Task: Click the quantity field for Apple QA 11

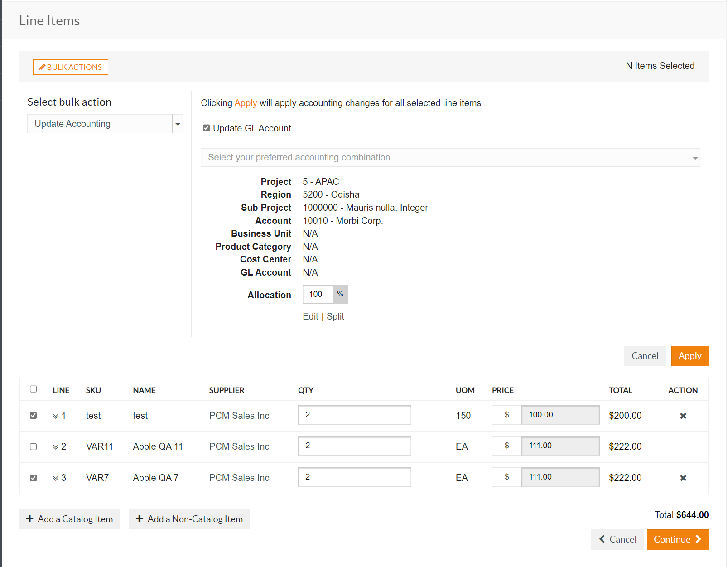Action: [x=355, y=446]
